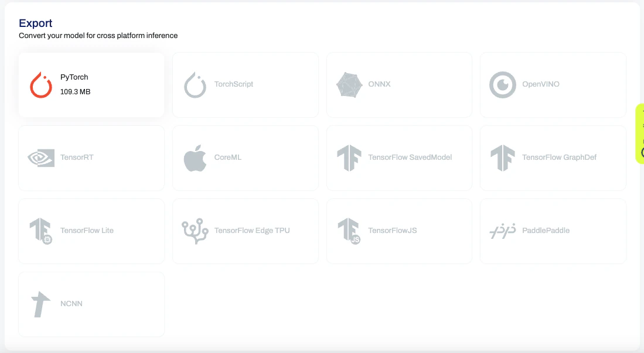The height and width of the screenshot is (353, 644).
Task: Click the NCNN label text
Action: pos(71,303)
